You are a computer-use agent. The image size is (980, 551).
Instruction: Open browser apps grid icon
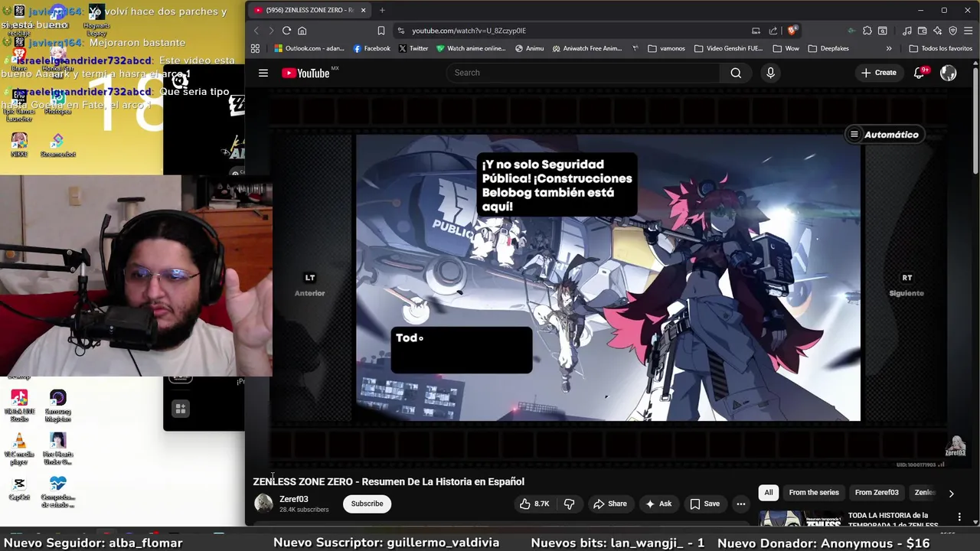[x=255, y=48]
